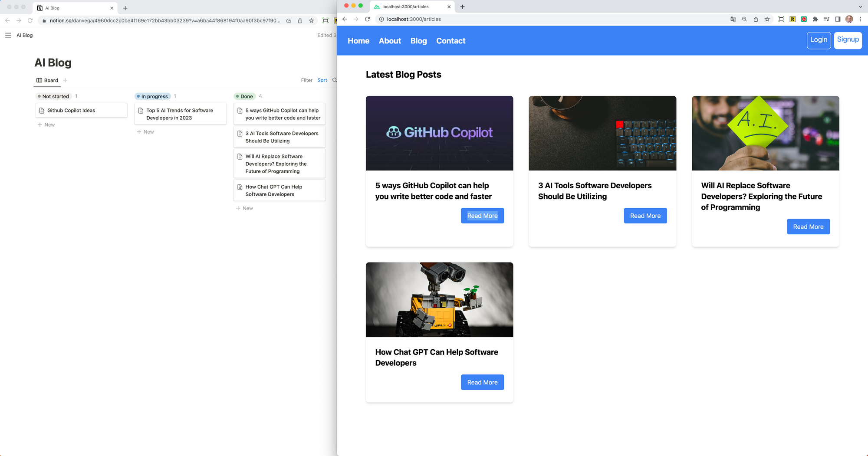Open the Sort options in Notion

click(x=322, y=80)
